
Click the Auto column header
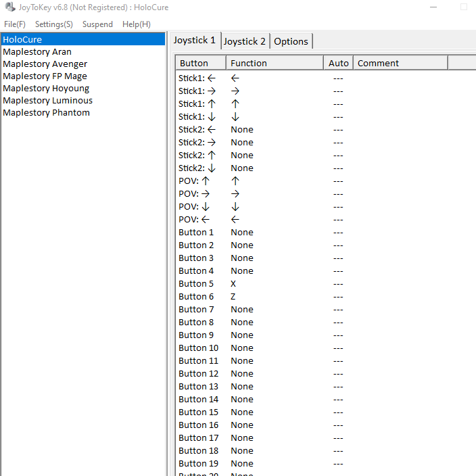pyautogui.click(x=338, y=63)
